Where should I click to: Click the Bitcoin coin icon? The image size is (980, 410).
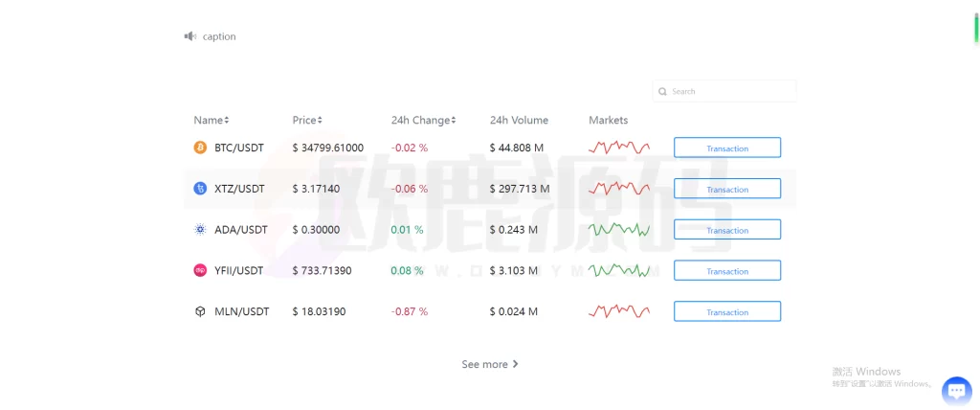pyautogui.click(x=200, y=148)
